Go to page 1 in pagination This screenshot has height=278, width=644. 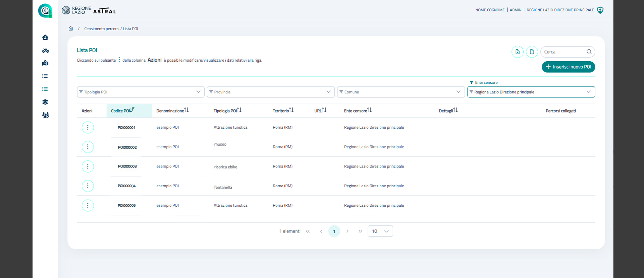pyautogui.click(x=334, y=231)
